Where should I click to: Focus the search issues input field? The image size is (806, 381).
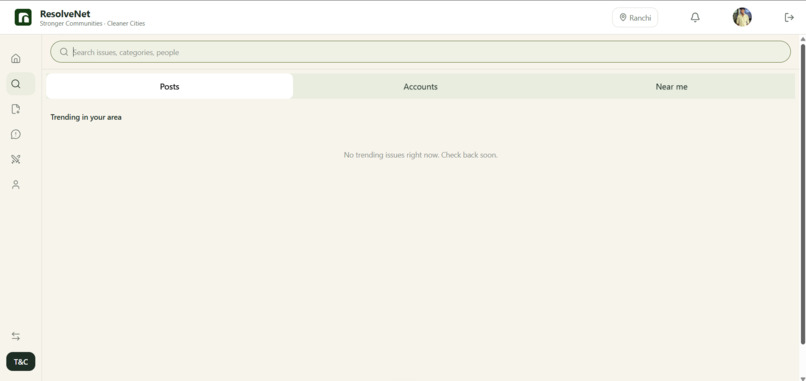coord(420,52)
